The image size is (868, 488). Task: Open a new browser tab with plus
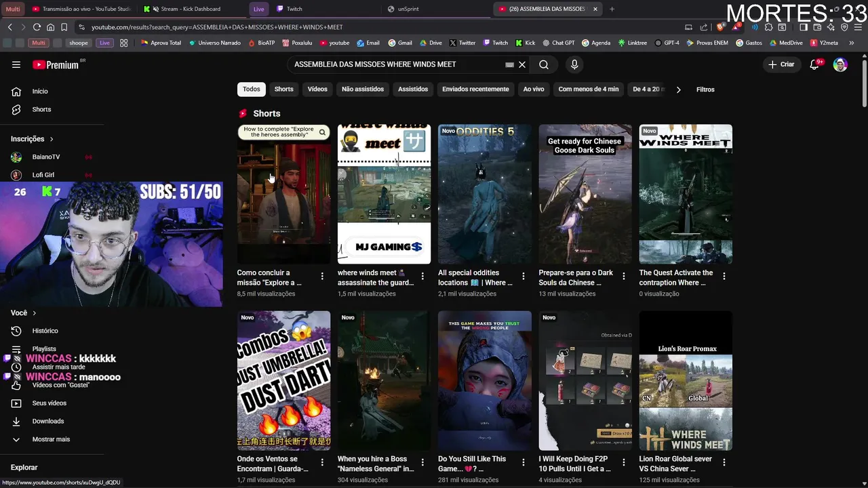[612, 9]
